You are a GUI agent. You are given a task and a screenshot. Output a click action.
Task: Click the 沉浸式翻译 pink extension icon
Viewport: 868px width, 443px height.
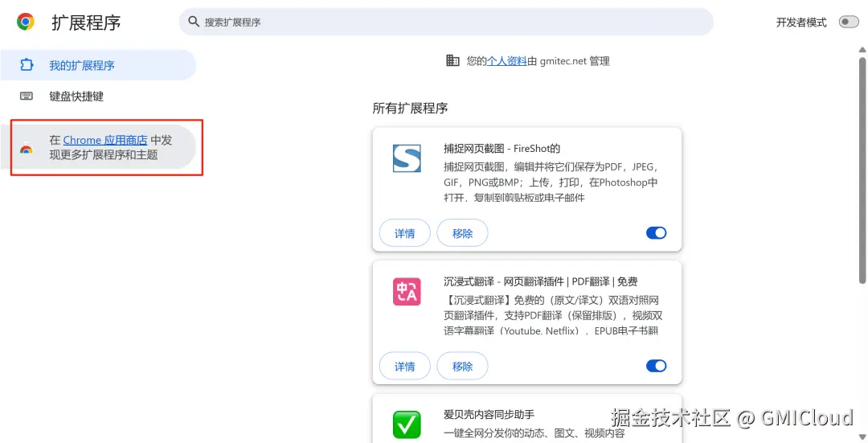407,292
